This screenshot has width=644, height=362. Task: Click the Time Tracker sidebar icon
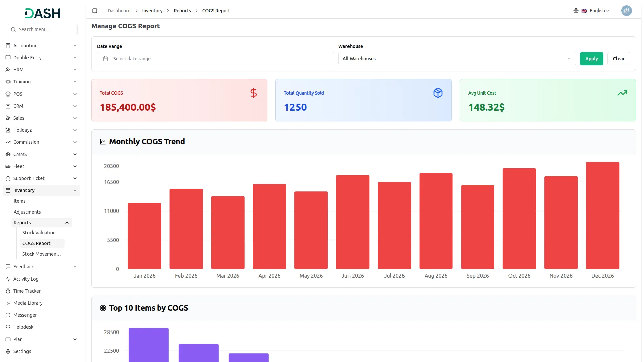pyautogui.click(x=8, y=291)
